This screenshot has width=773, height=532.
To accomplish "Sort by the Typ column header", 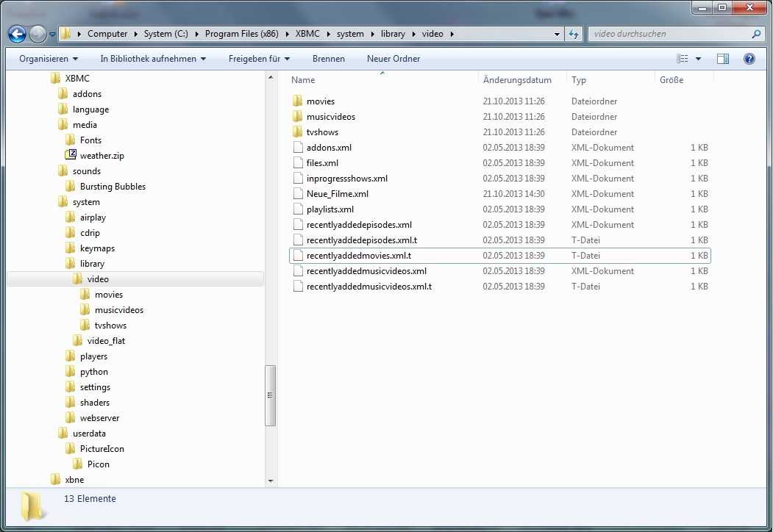I will 579,80.
